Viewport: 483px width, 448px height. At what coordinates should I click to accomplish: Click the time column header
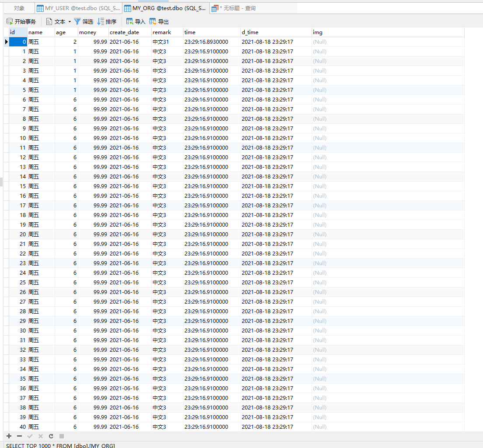[x=212, y=32]
